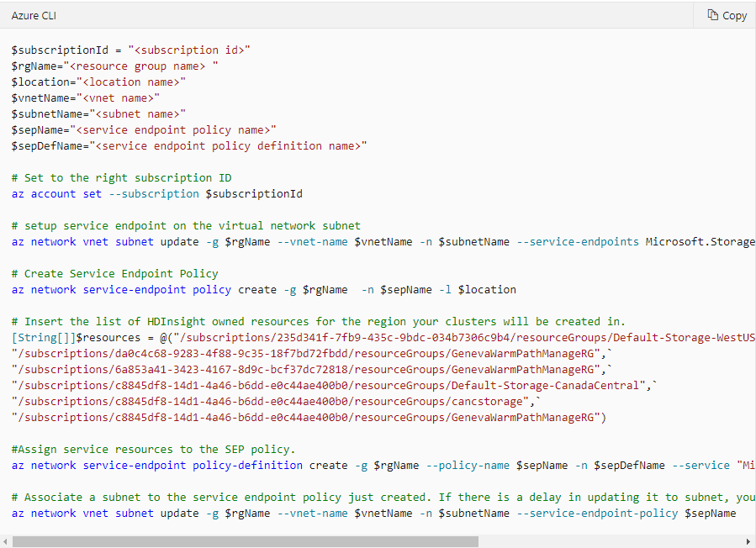Click the $sepDefName policy definition name line

tap(189, 145)
